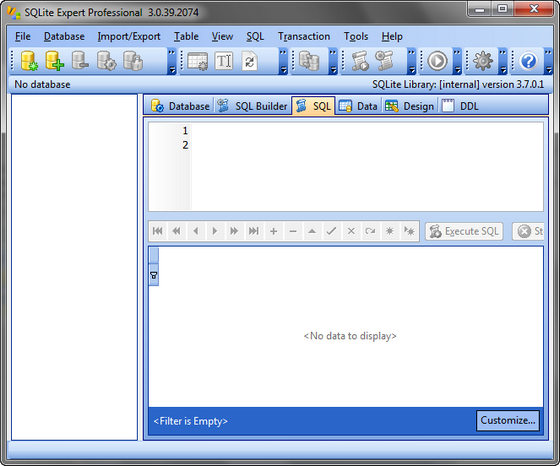Click the Insert Record plus navigator button
This screenshot has height=466, width=560.
[274, 231]
